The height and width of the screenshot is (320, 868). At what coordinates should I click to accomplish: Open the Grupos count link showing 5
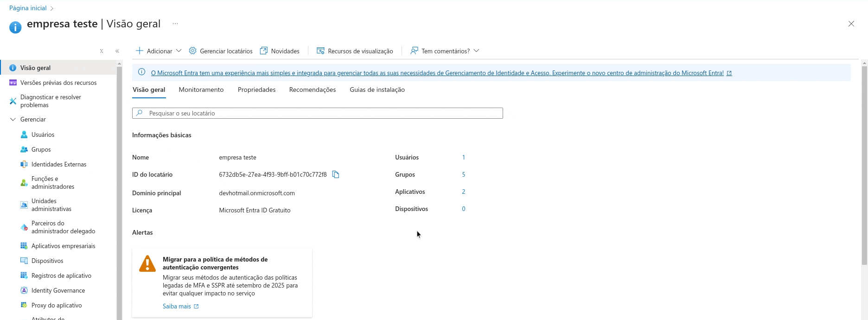463,174
